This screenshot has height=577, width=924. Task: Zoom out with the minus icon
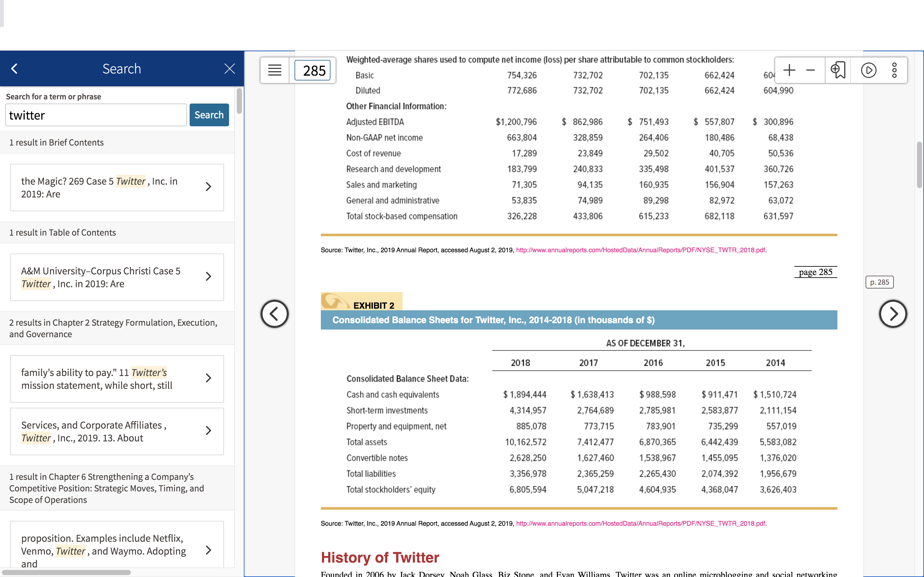point(811,70)
